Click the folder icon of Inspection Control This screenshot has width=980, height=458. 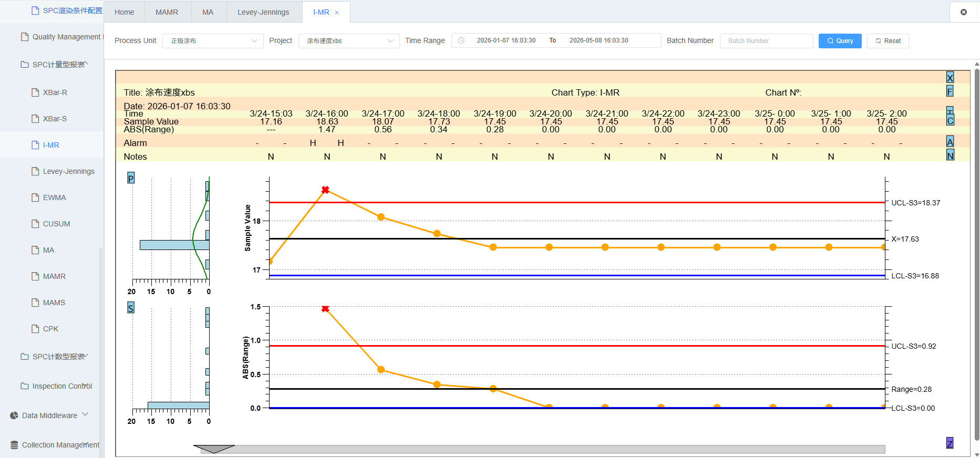[x=25, y=386]
